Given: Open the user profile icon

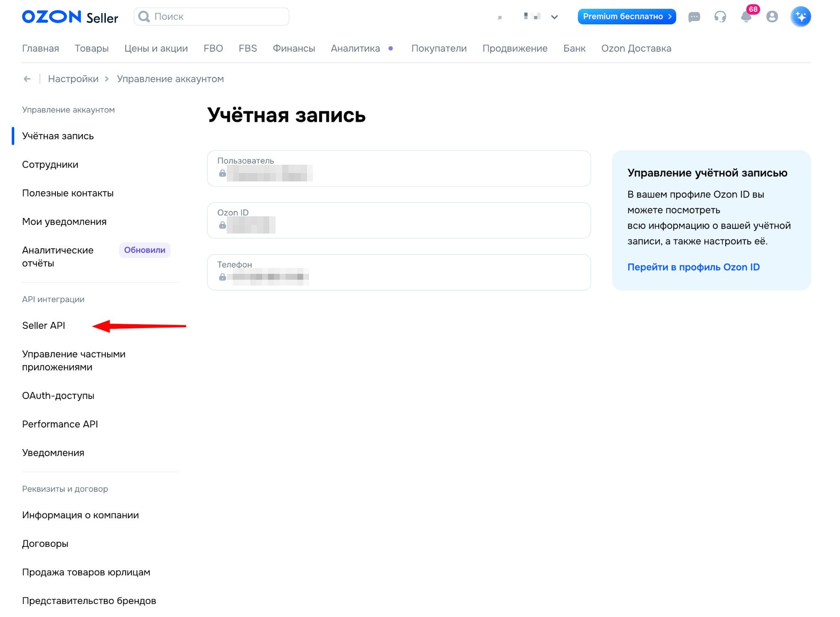Looking at the screenshot, I should [772, 17].
